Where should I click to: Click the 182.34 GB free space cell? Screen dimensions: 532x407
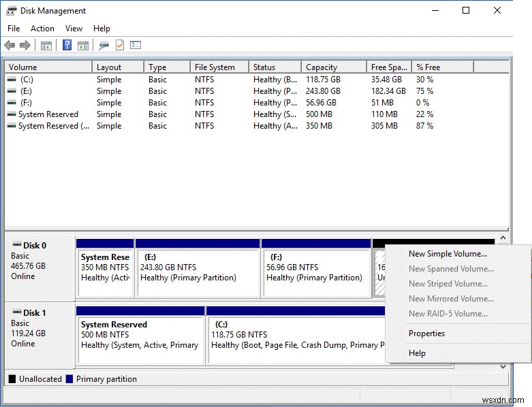[388, 91]
